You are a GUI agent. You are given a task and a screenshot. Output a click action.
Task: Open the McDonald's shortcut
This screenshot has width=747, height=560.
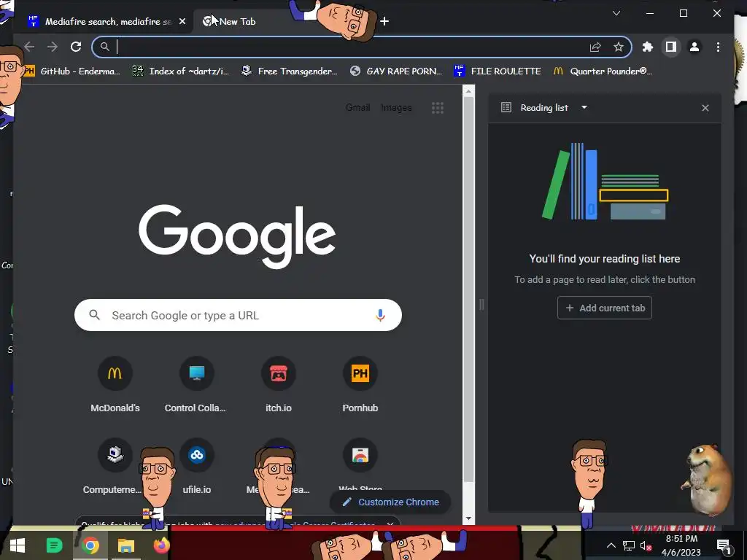coord(115,386)
